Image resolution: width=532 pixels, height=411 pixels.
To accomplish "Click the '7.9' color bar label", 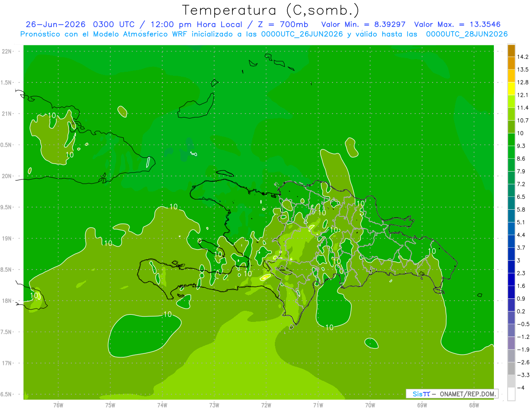I will [521, 171].
